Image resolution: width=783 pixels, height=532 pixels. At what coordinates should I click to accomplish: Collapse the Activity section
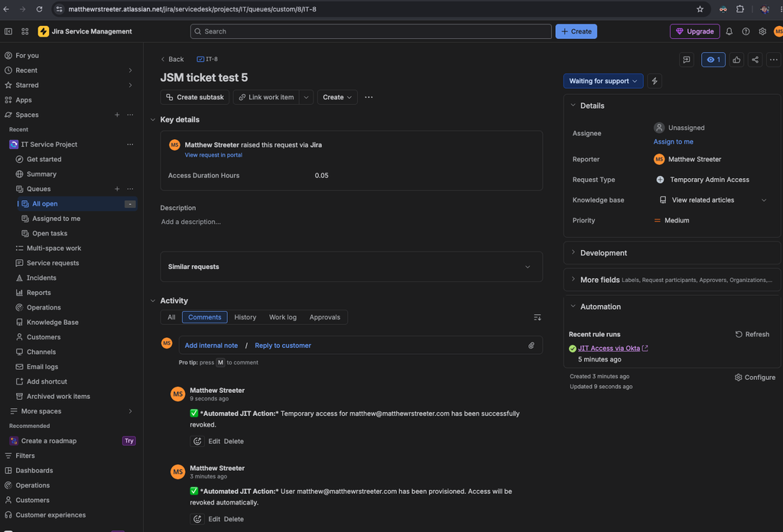(x=153, y=301)
